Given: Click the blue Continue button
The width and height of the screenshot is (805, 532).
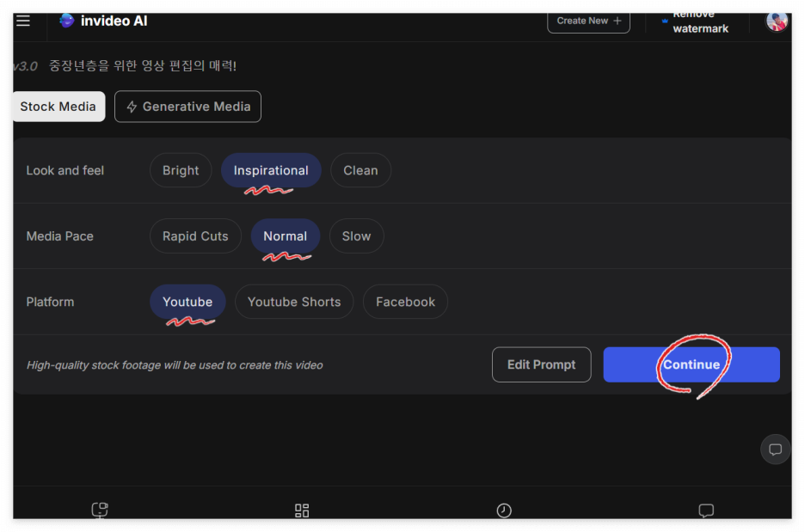Looking at the screenshot, I should 691,364.
